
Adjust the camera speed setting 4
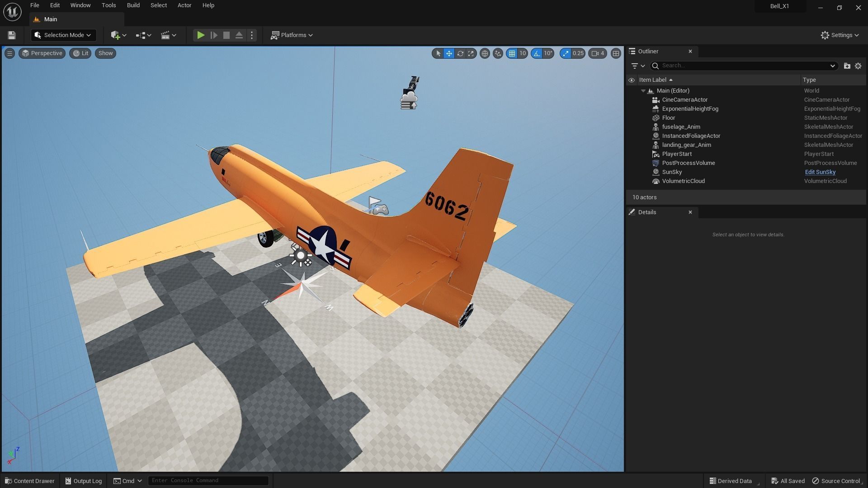click(x=598, y=53)
